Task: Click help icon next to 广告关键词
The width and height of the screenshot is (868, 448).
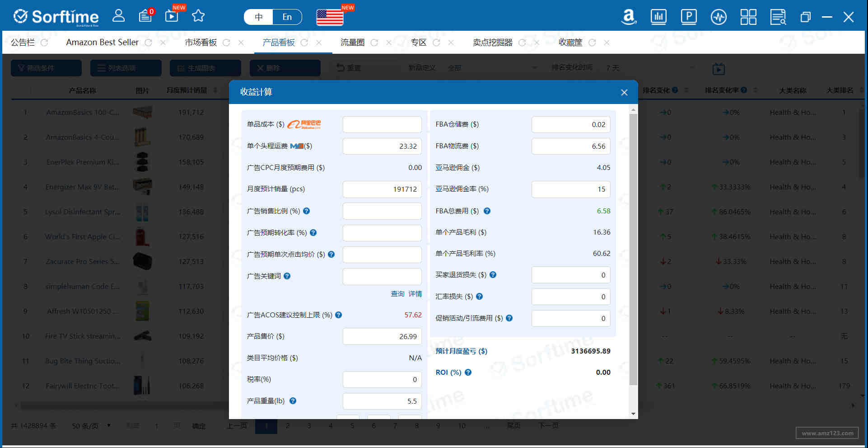Action: [287, 276]
